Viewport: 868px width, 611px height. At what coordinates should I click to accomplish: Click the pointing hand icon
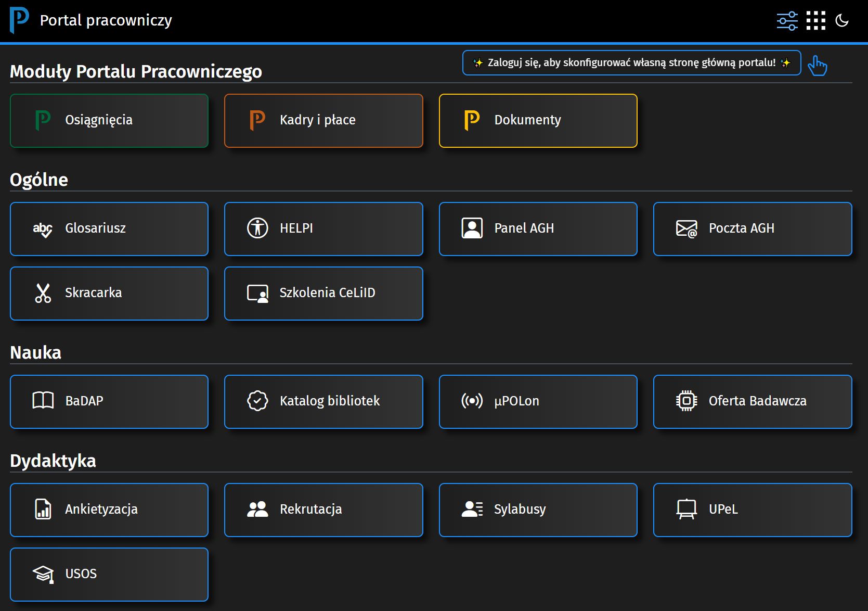[x=817, y=66]
